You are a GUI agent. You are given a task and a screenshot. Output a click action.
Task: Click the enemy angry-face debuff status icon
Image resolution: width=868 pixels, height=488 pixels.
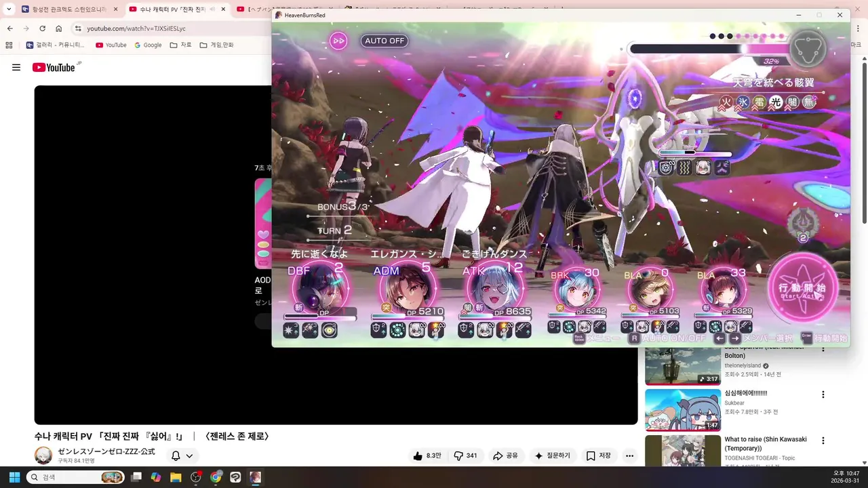722,167
